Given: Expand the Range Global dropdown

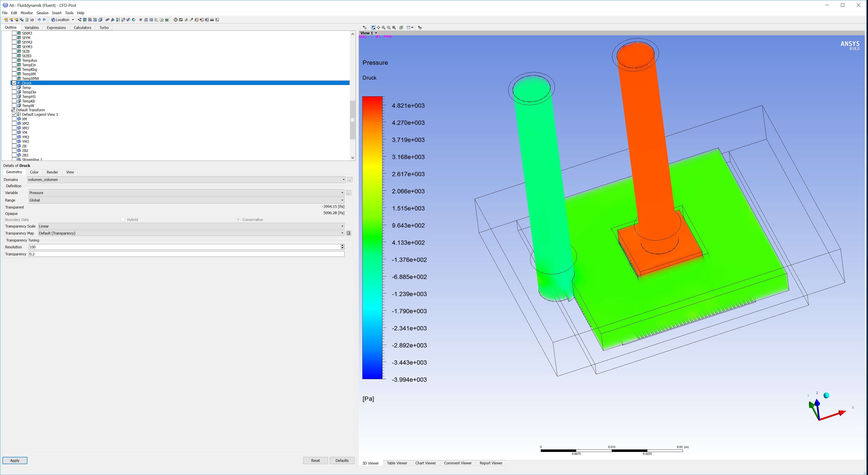Looking at the screenshot, I should pos(342,200).
